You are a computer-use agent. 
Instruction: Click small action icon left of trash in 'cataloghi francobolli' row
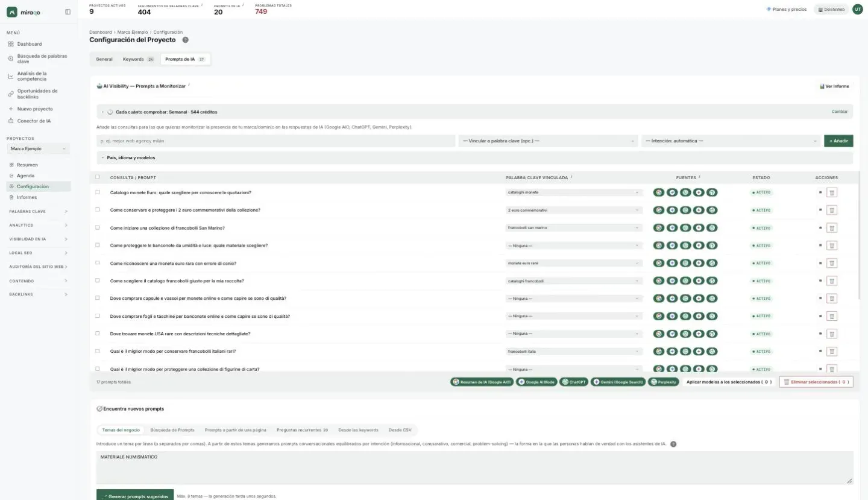820,281
